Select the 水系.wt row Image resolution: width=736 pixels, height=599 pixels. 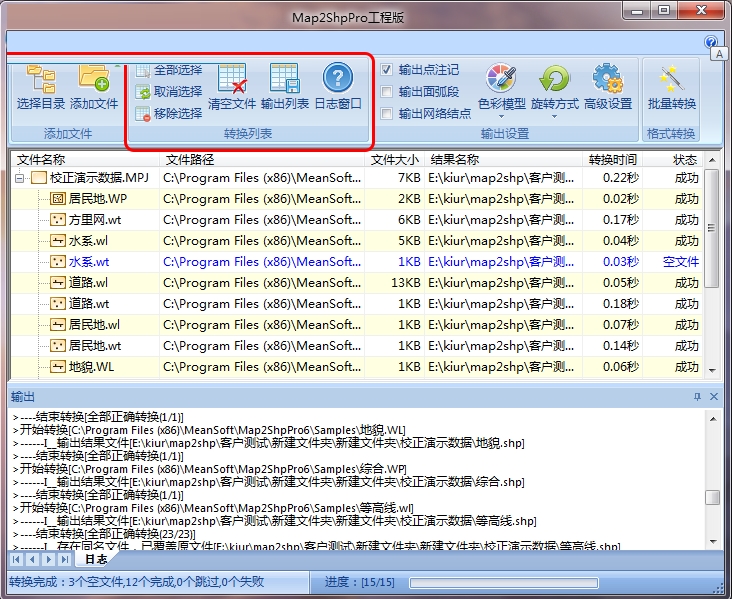[357, 261]
